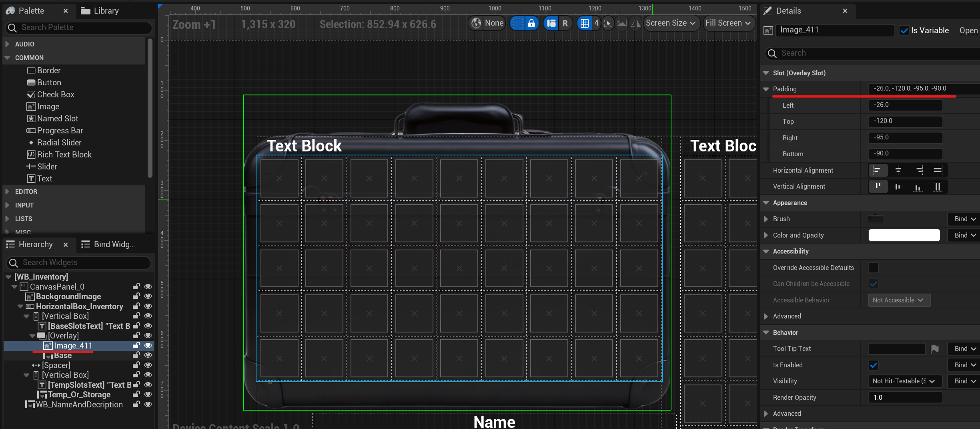Click the localization preview globe icon

(476, 23)
